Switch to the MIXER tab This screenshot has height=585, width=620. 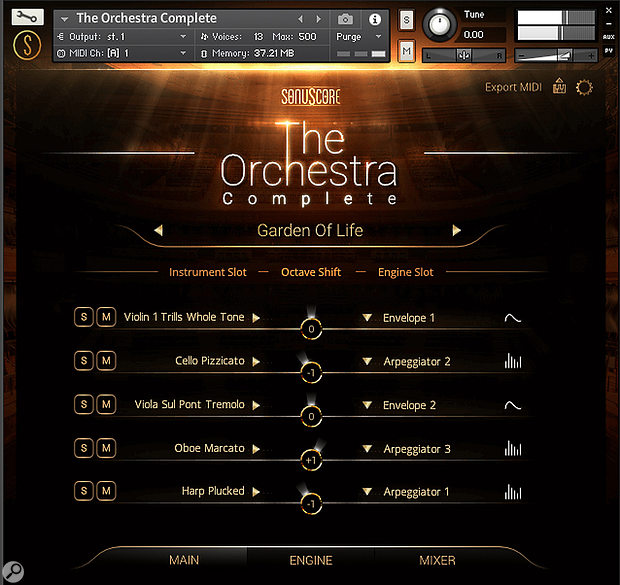[437, 560]
